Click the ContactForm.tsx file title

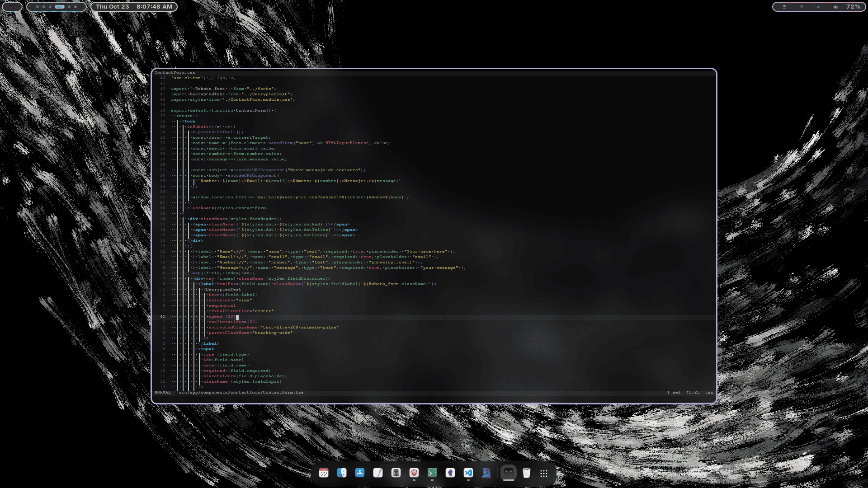175,72
